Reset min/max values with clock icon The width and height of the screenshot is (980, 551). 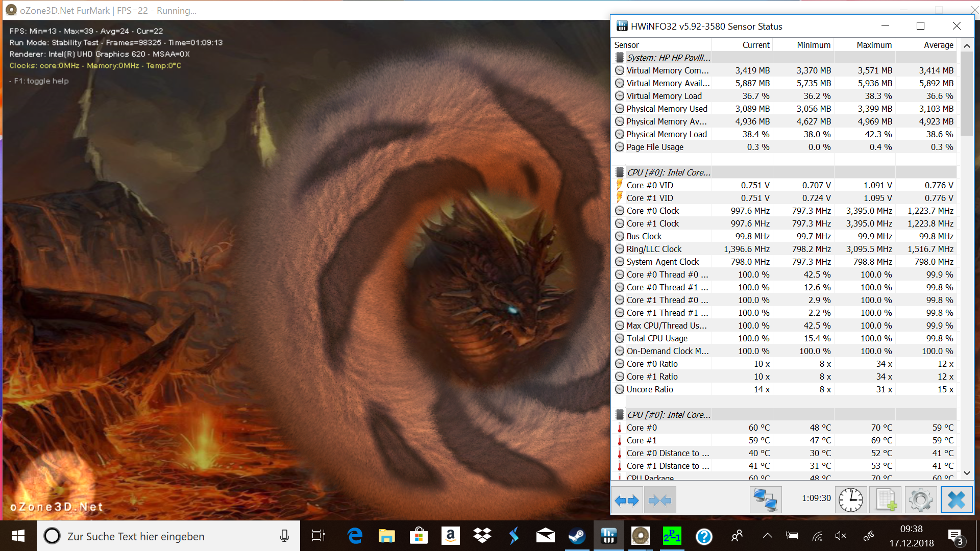coord(850,500)
